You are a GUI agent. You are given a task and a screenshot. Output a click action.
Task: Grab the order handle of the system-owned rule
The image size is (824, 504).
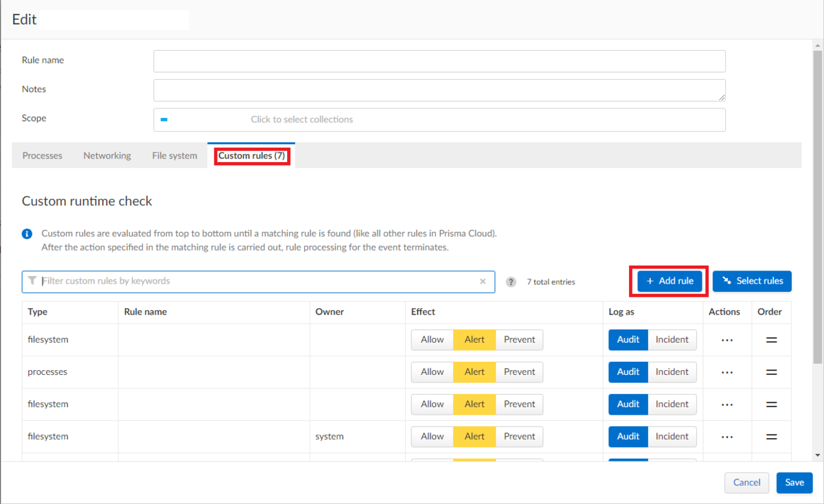pyautogui.click(x=771, y=437)
